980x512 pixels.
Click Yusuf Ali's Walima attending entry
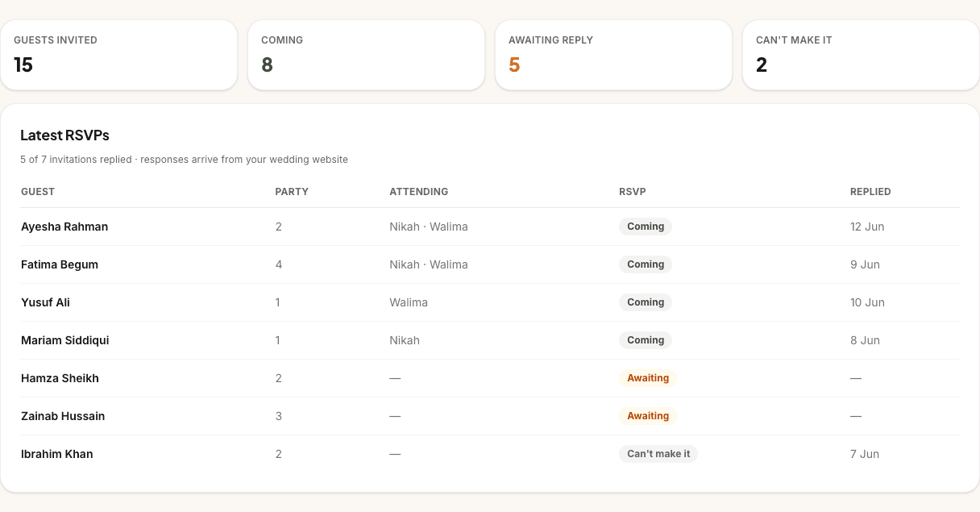[409, 302]
